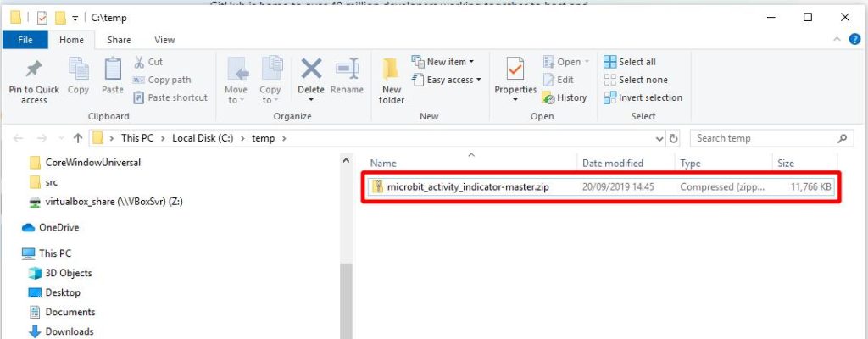The width and height of the screenshot is (868, 339).
Task: Go up one folder with Up arrow
Action: point(78,138)
